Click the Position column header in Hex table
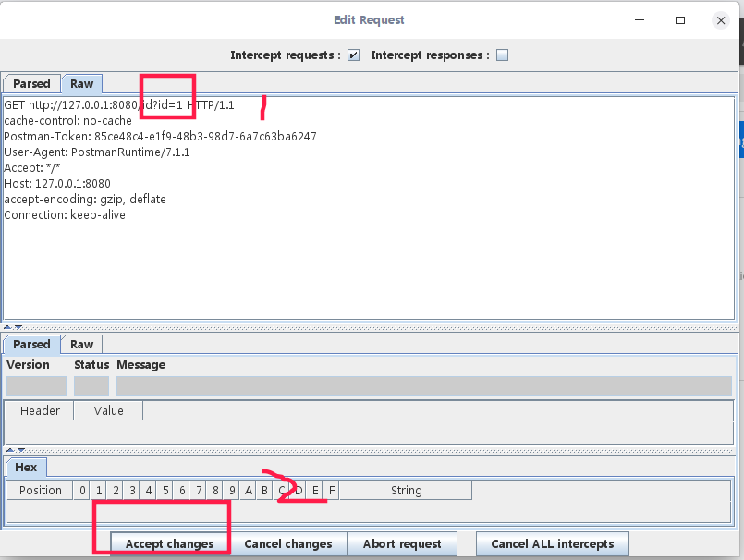Image resolution: width=744 pixels, height=560 pixels. coord(40,491)
